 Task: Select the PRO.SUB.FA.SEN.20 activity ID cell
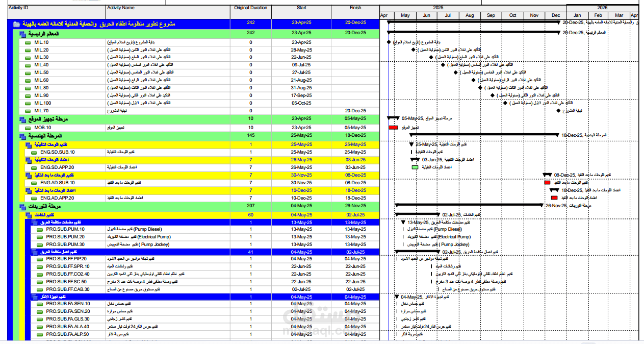point(68,311)
